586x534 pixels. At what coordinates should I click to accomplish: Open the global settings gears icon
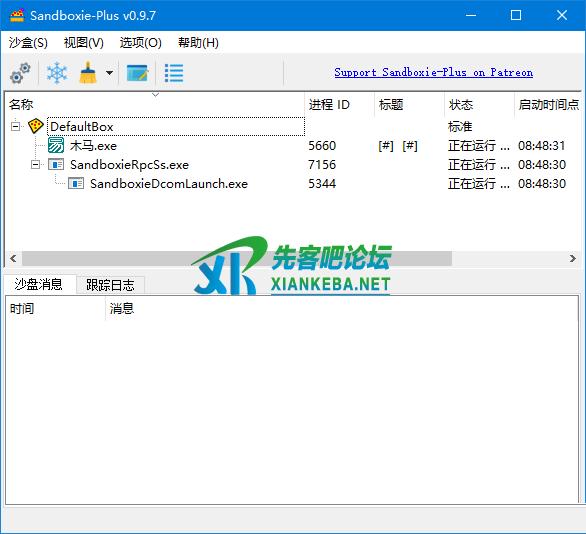click(x=20, y=73)
